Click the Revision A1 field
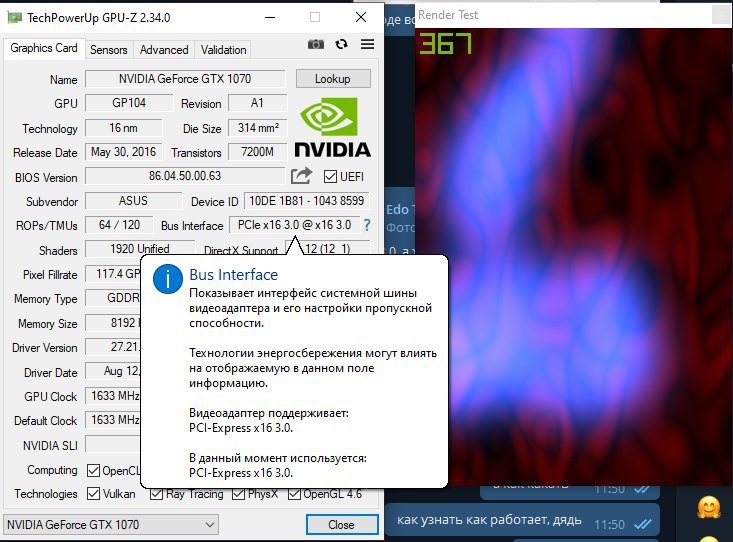The image size is (733, 542). 258,103
